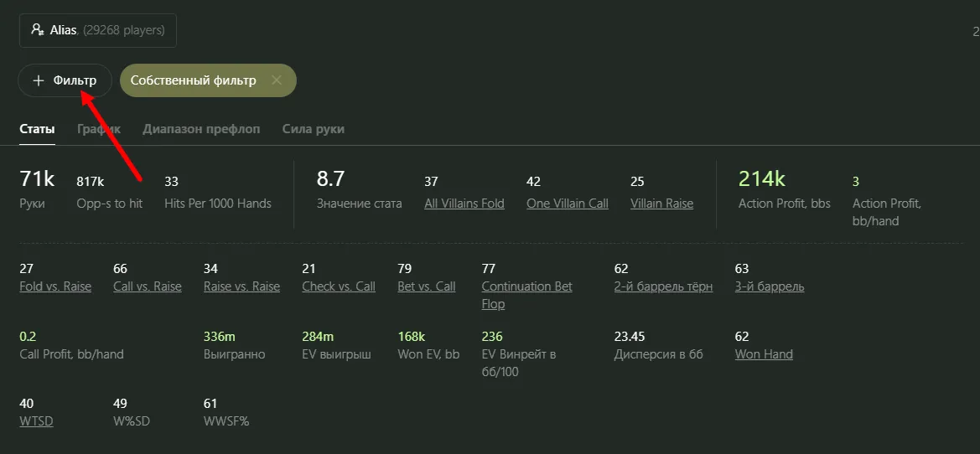Switch to the Статы tab
This screenshot has height=454, width=980.
[x=37, y=129]
